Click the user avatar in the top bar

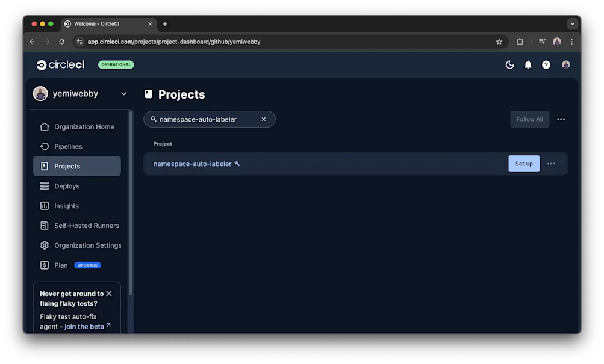tap(565, 64)
